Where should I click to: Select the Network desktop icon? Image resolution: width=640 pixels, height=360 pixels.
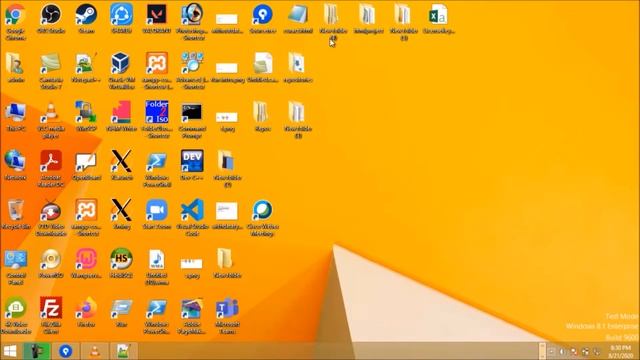click(16, 165)
